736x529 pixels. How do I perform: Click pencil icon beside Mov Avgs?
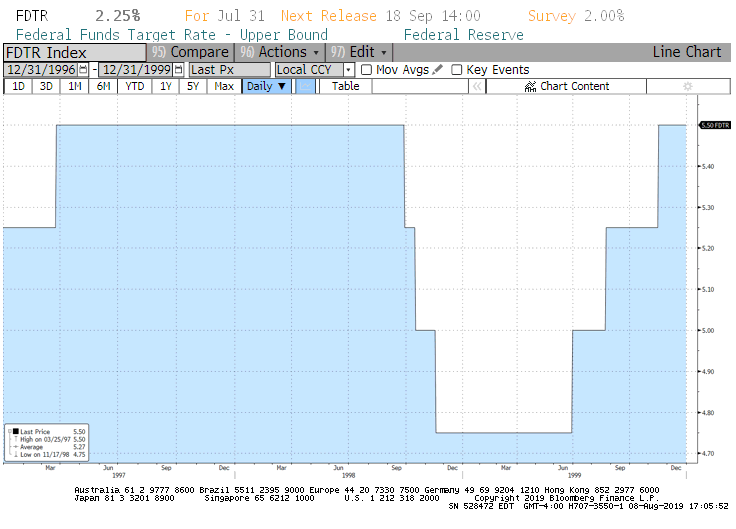(x=438, y=70)
